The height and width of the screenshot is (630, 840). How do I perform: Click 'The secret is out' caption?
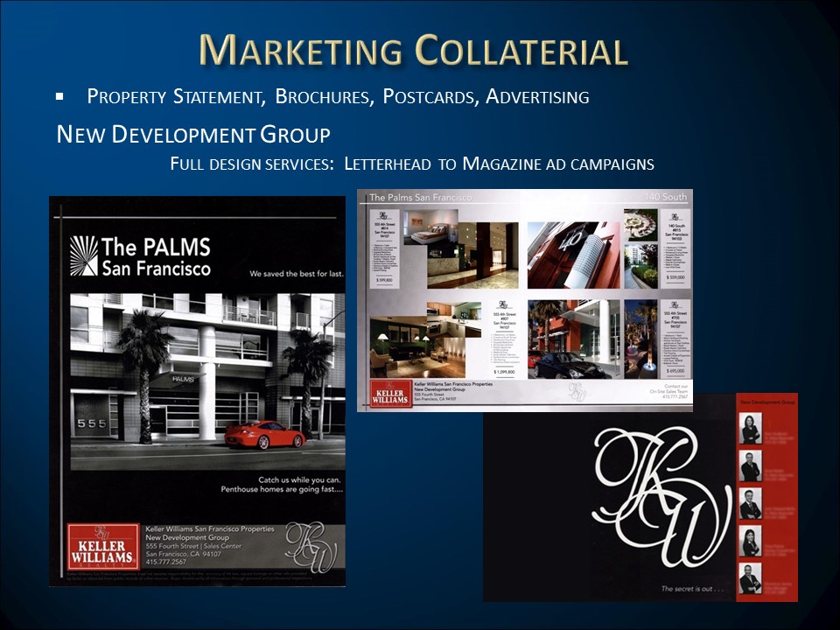point(692,589)
